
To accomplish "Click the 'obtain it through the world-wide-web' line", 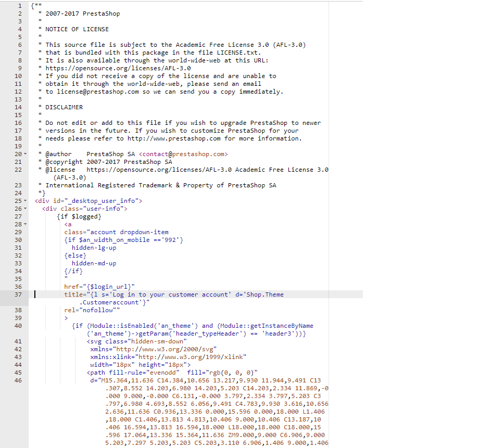I will click(154, 84).
